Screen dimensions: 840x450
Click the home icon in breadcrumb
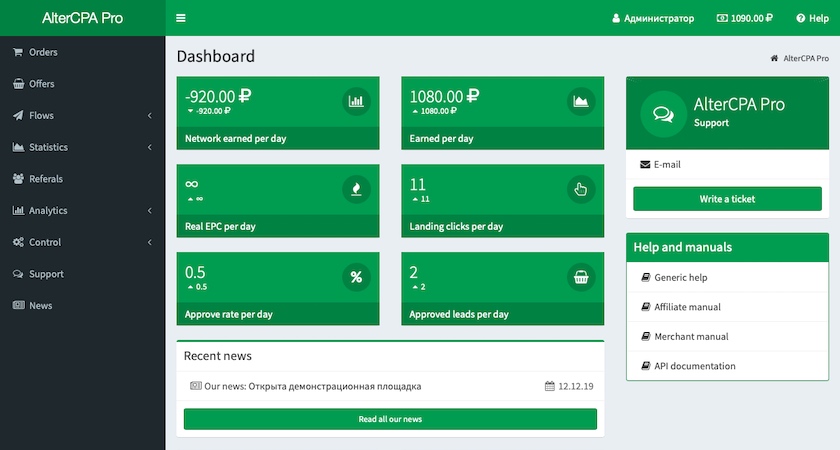click(x=774, y=59)
